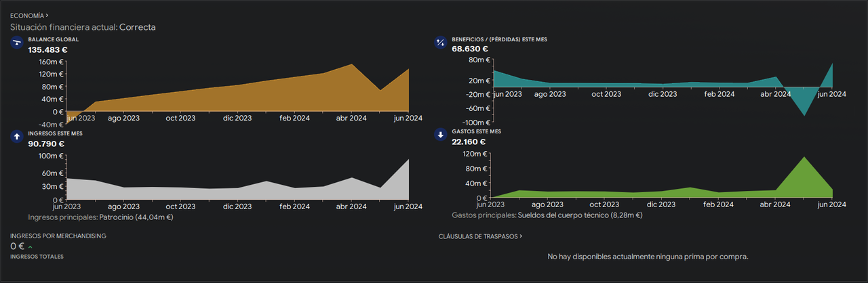Click the green merchandising trend arrow
This screenshot has width=868, height=283.
30,247
